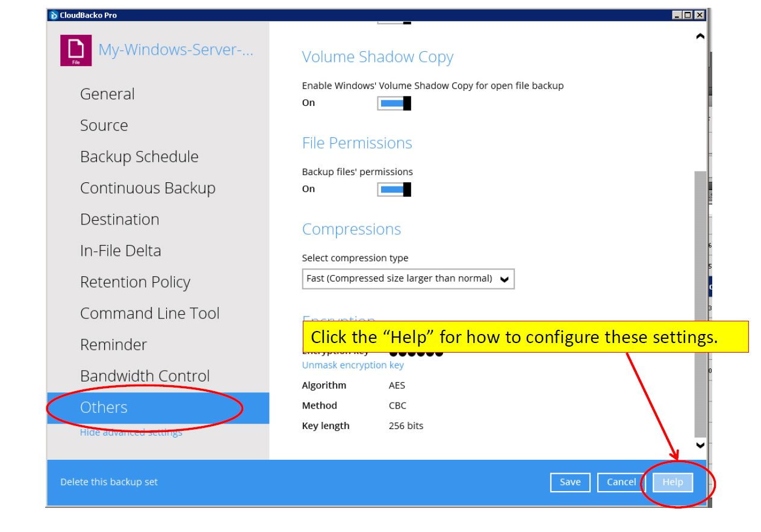The width and height of the screenshot is (761, 532).
Task: Open the General settings section
Action: pos(107,94)
